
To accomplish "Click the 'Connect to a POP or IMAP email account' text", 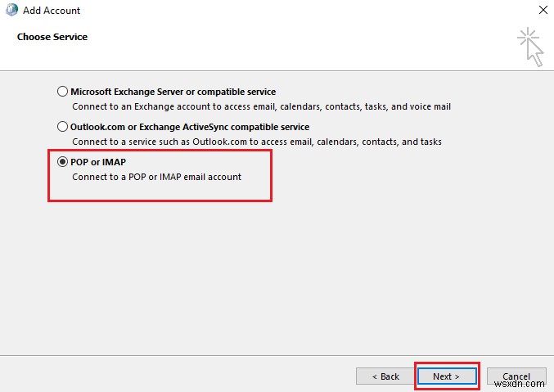I will click(x=156, y=177).
